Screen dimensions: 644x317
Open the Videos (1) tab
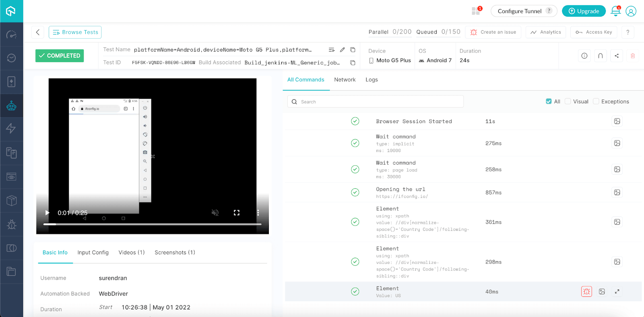pos(132,252)
